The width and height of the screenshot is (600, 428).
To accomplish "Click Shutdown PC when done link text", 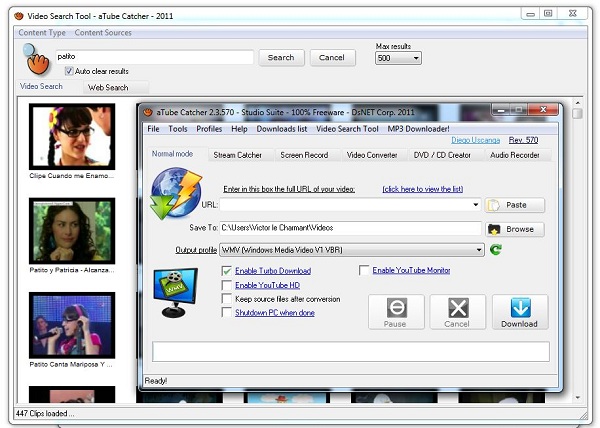I will tap(275, 313).
